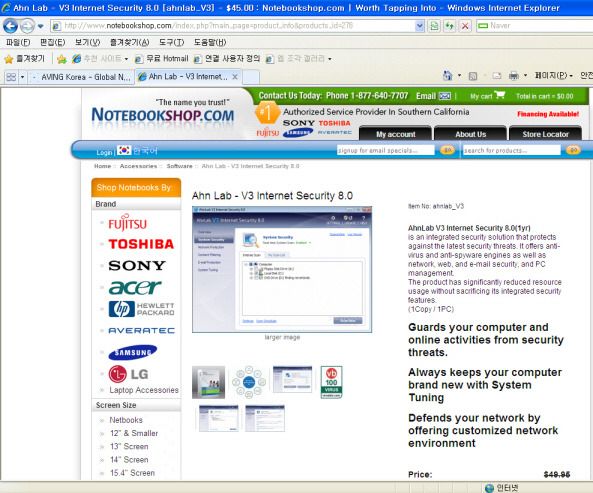Switch to the AVING Korea tab
This screenshot has width=593, height=493.
tap(81, 77)
